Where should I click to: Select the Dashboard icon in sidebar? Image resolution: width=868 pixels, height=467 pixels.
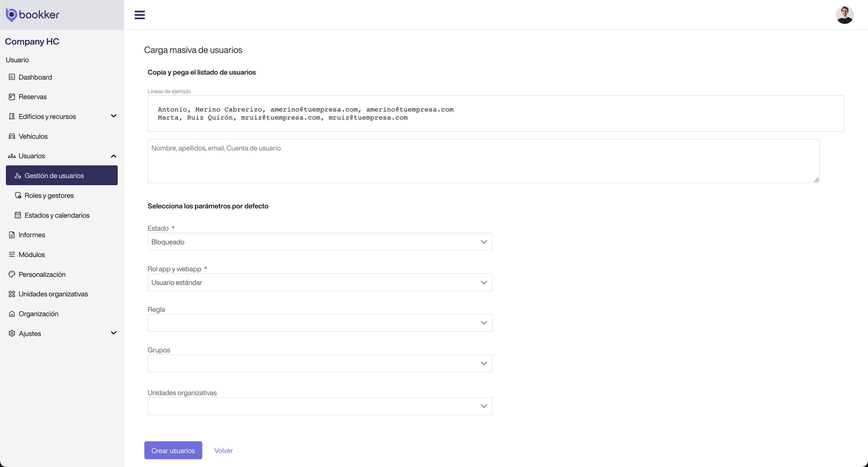click(x=12, y=77)
